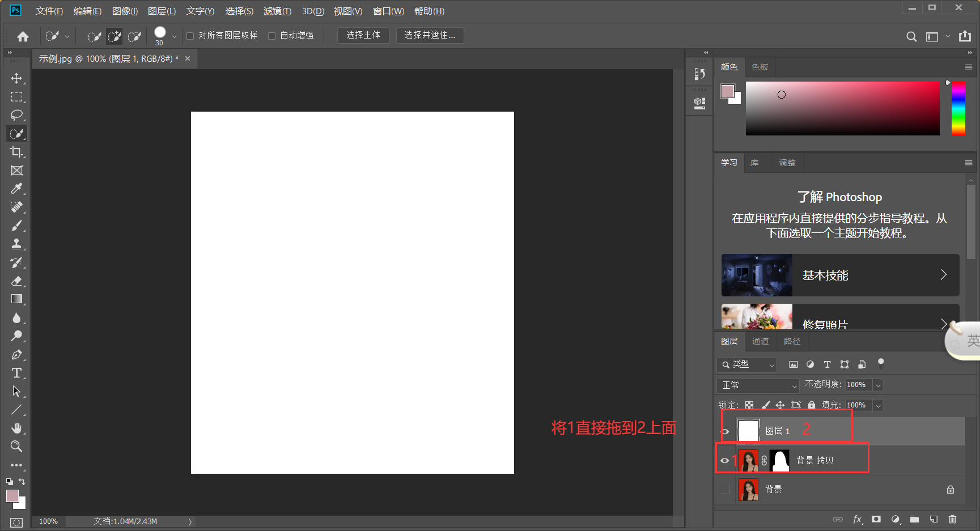Select the Move tool
Image resolution: width=980 pixels, height=531 pixels.
coord(16,78)
